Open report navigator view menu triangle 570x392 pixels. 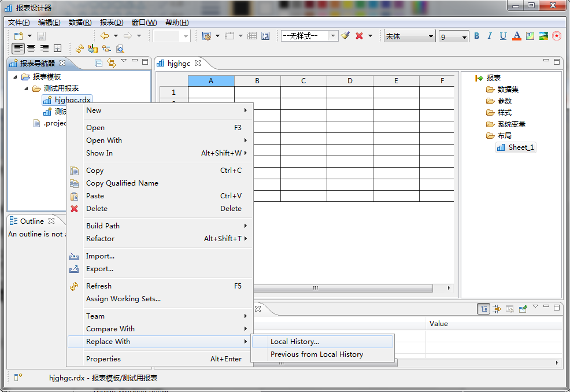coord(124,60)
